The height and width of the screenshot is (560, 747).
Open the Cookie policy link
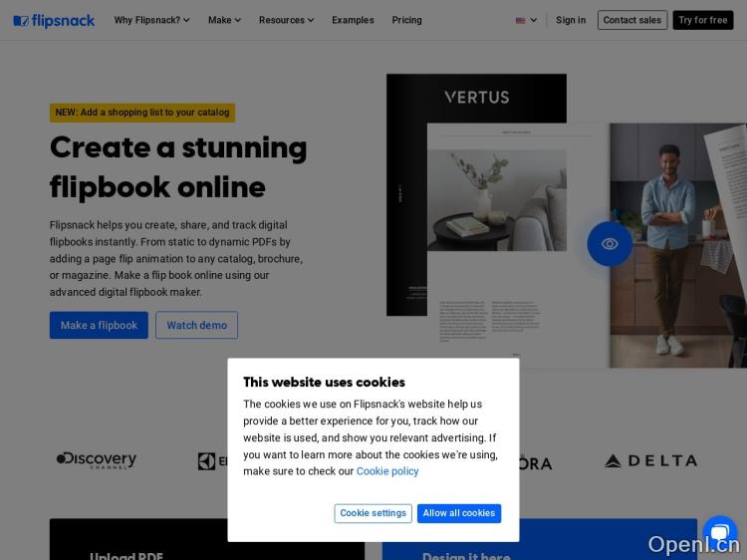[387, 471]
